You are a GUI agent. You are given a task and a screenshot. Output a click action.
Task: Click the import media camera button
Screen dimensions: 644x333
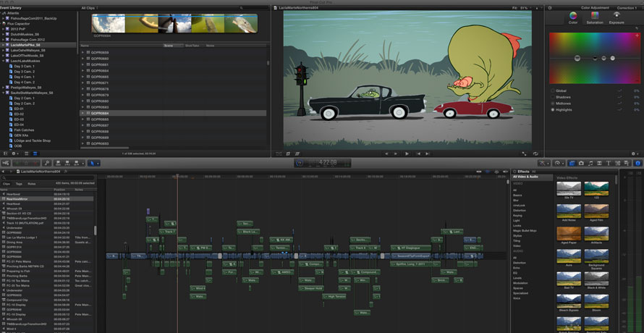tap(6, 163)
